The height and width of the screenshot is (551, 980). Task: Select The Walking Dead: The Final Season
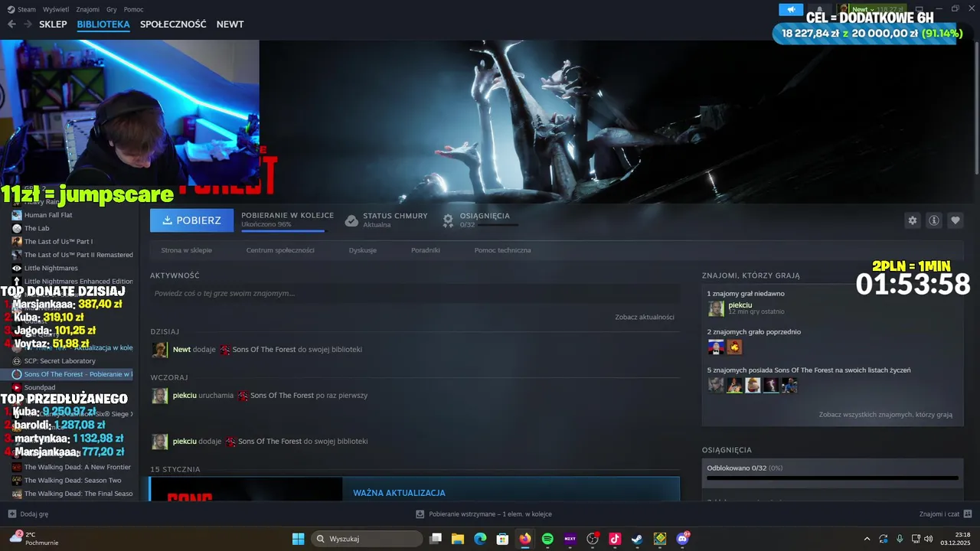click(x=73, y=494)
